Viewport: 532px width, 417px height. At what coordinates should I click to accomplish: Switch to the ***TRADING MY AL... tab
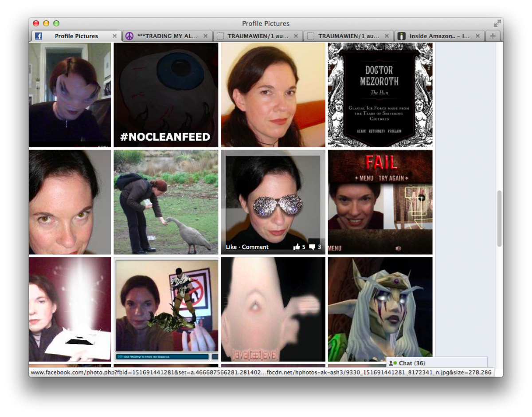167,36
